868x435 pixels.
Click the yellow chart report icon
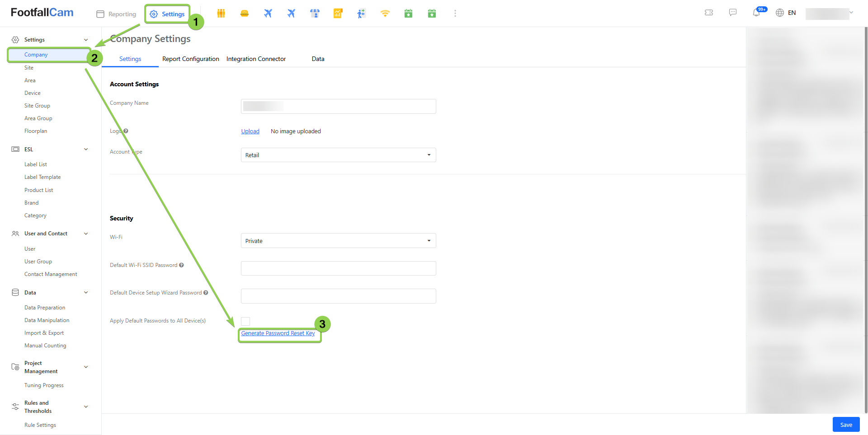tap(338, 14)
